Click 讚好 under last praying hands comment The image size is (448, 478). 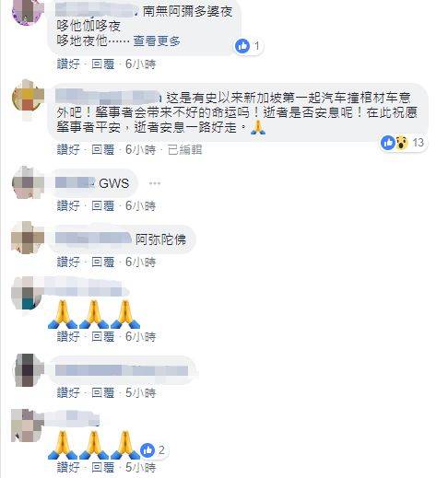click(x=68, y=467)
